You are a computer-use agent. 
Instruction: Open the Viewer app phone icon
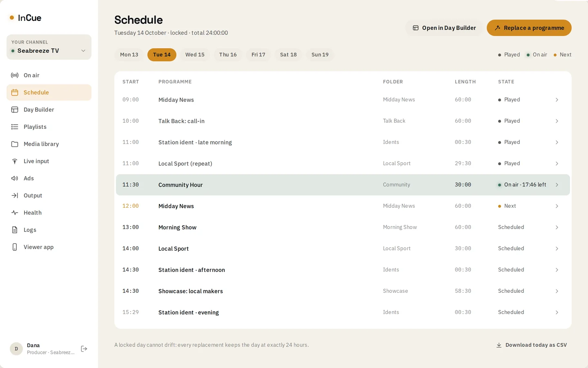[x=15, y=247]
